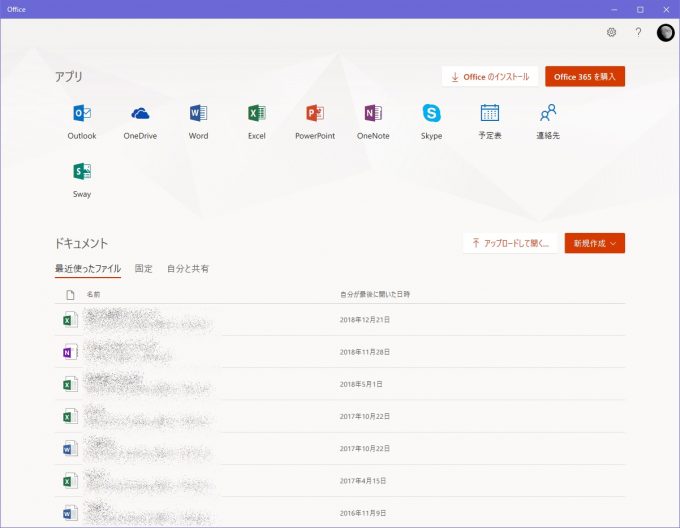
Task: Select the 最近使ったファイル tab
Action: (x=88, y=269)
